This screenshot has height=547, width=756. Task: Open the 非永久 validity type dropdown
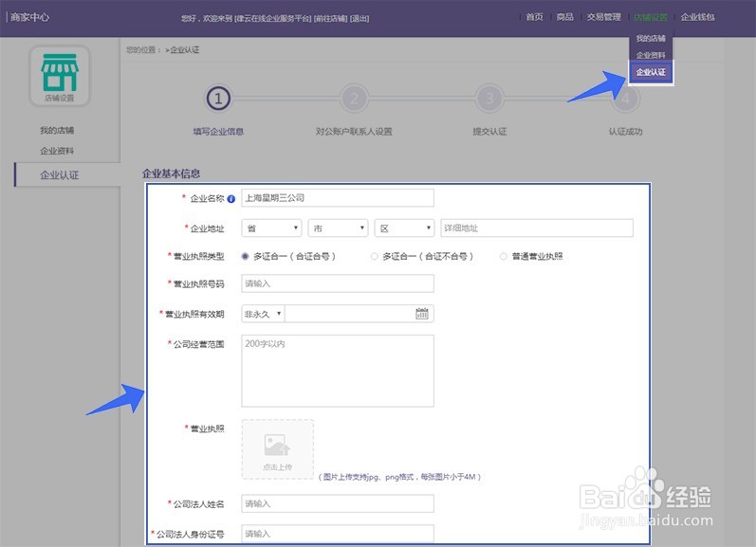click(x=263, y=314)
